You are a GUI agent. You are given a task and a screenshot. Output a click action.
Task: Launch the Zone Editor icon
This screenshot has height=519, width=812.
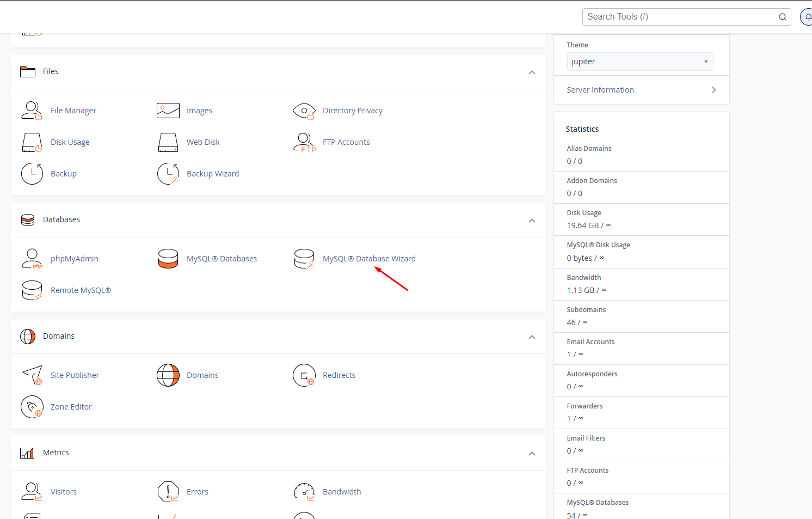(x=32, y=407)
